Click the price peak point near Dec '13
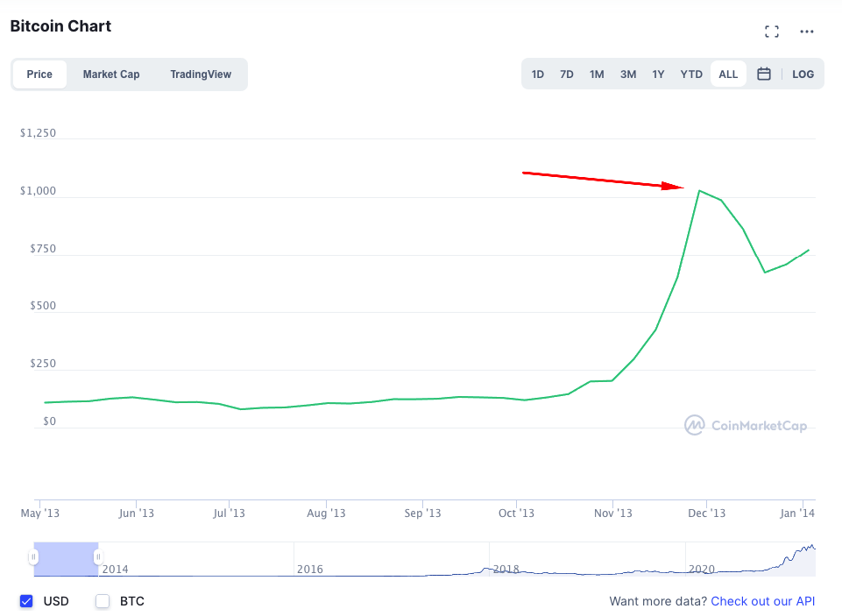842x616 pixels. pyautogui.click(x=699, y=191)
